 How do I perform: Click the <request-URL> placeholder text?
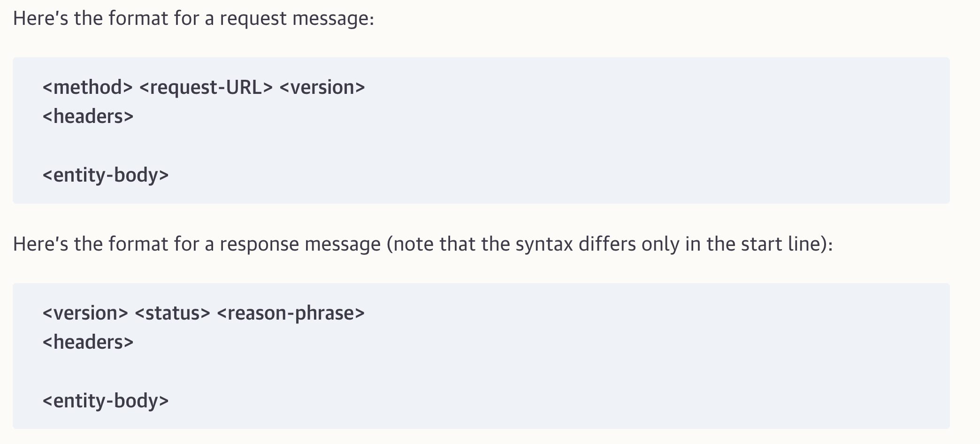click(206, 88)
